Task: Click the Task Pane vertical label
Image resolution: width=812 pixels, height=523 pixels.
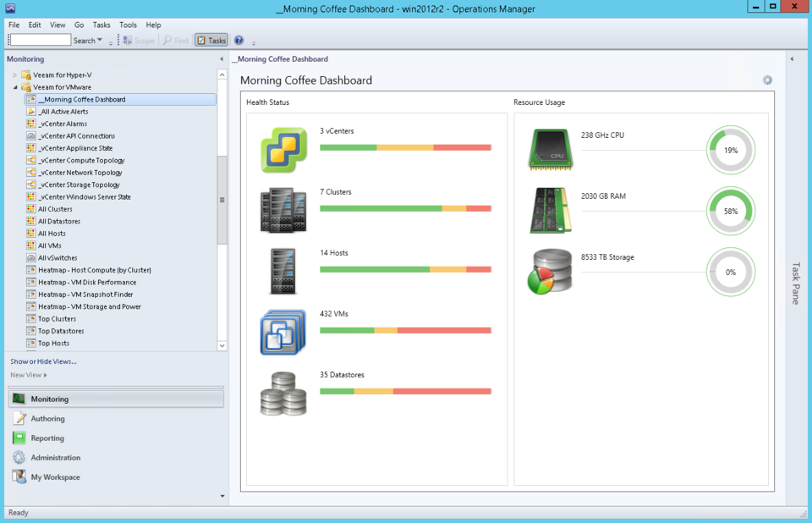Action: click(796, 283)
